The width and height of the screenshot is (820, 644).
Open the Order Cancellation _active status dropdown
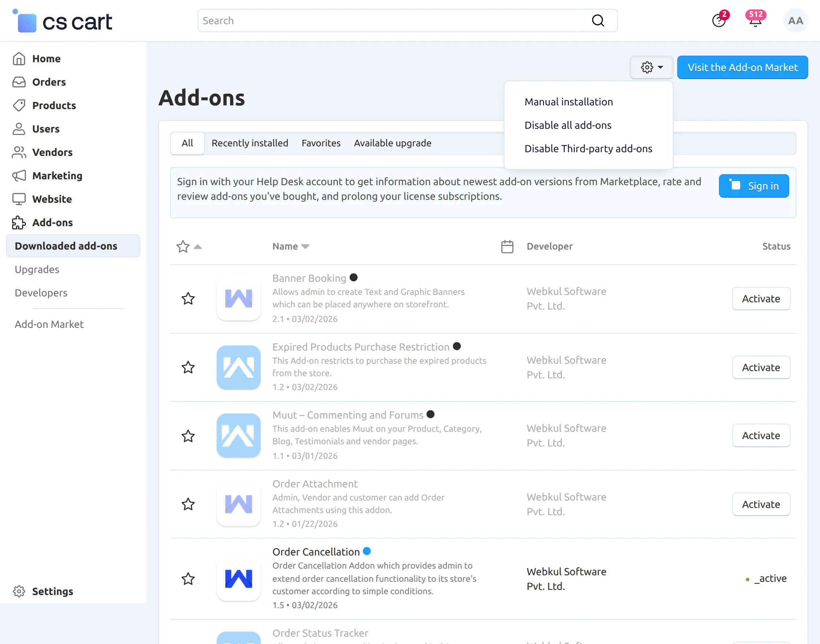(x=766, y=579)
